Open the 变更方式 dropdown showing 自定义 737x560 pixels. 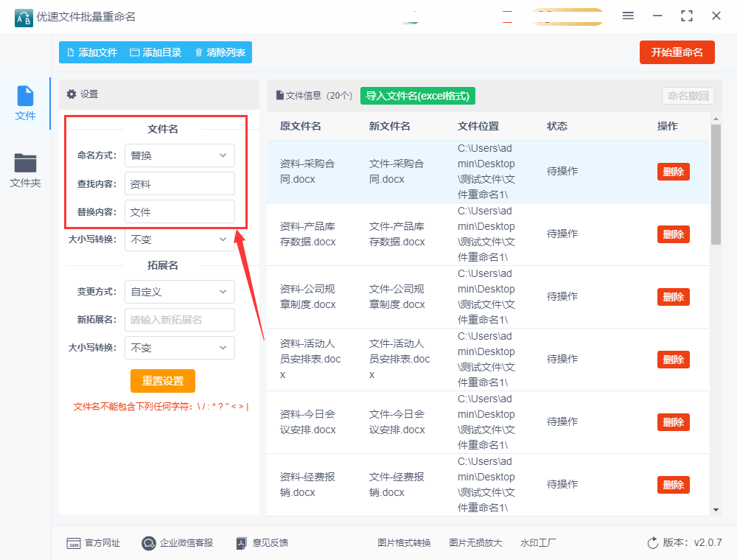[180, 292]
